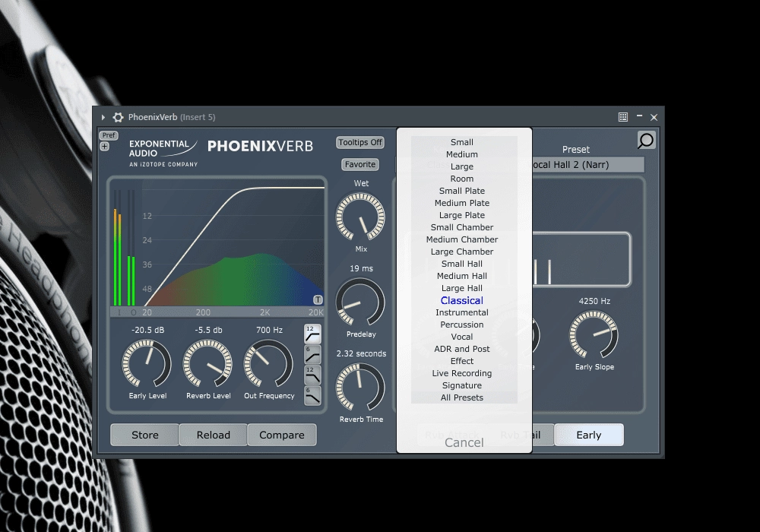Click the 2.32 seconds reverb time value
This screenshot has width=760, height=532.
361,353
